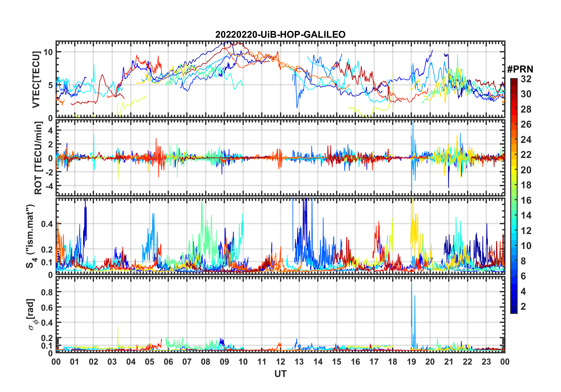Click the 03 hour tick label on UT axis
Viewport: 561px width, 392px height.
click(x=112, y=362)
